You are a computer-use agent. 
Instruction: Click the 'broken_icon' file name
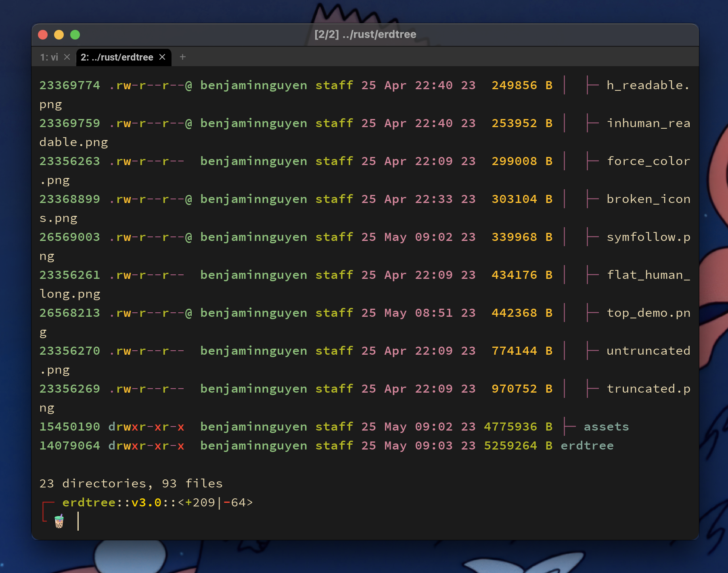(x=648, y=199)
